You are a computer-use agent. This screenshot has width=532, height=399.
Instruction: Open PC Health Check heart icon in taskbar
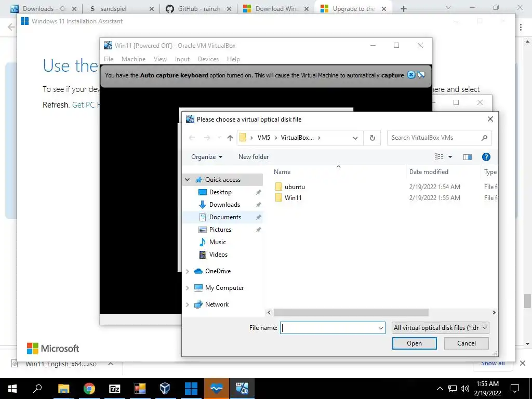point(217,389)
